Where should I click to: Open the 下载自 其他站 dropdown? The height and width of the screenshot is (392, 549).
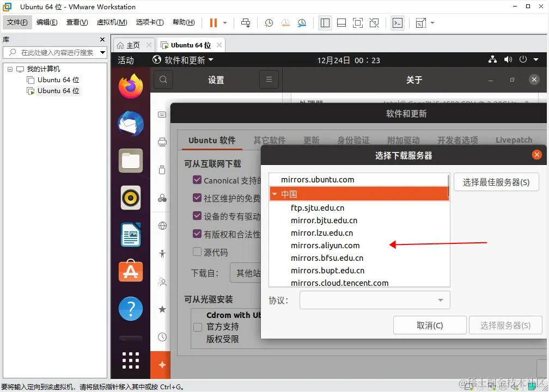[x=246, y=273]
